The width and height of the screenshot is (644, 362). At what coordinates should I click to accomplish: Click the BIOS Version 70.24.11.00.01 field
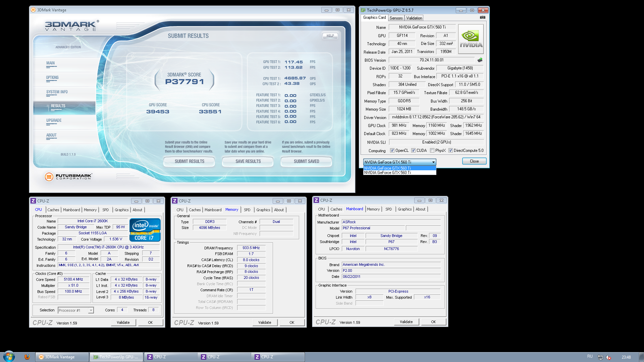[x=432, y=60]
